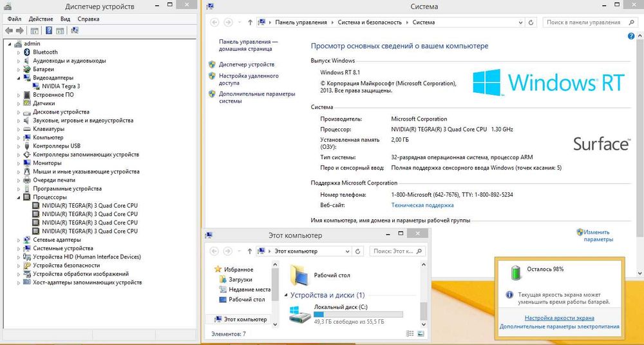
Task: Open Техническая поддержка website link
Action: [x=422, y=205]
